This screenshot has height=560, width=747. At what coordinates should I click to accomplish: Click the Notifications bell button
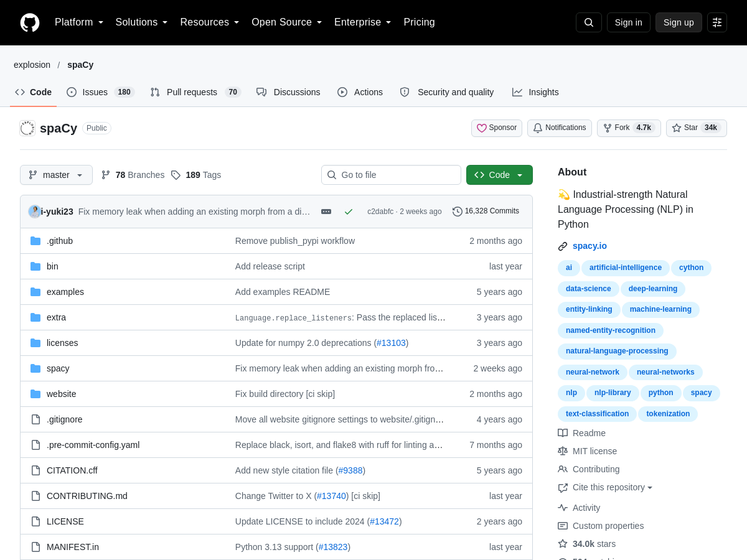click(x=560, y=128)
